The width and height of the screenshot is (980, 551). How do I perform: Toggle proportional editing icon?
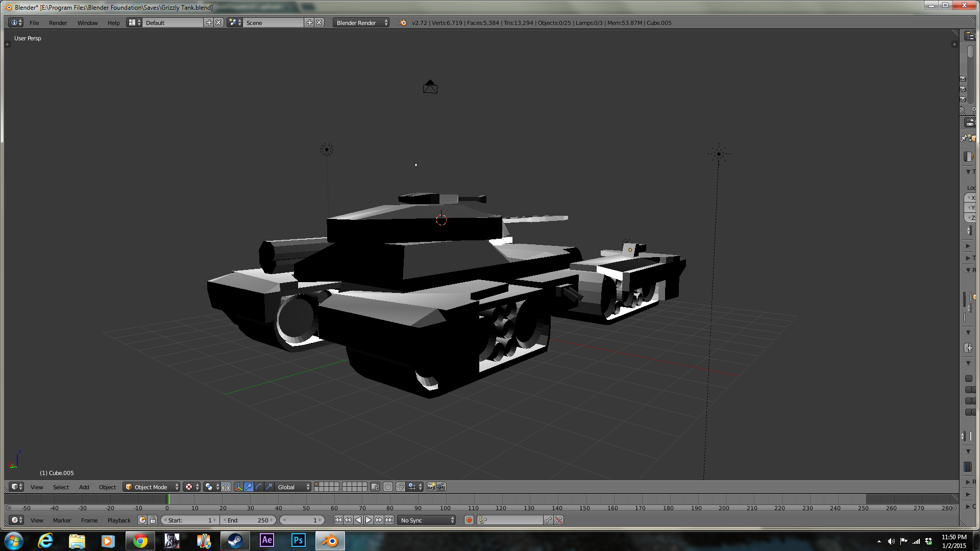pos(388,487)
